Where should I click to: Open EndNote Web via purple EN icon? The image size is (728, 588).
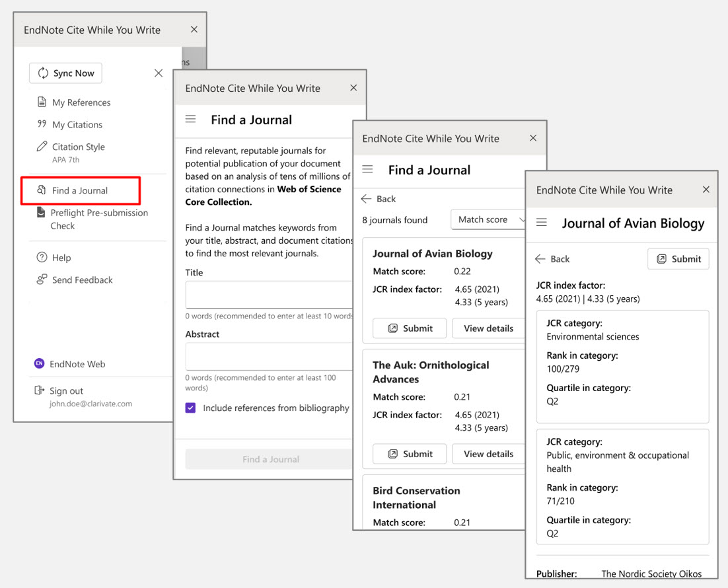tap(40, 364)
